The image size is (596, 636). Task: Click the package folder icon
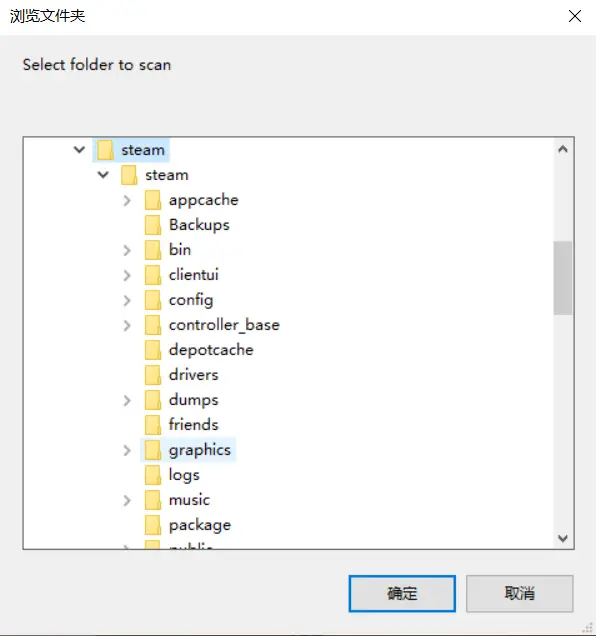pos(153,525)
